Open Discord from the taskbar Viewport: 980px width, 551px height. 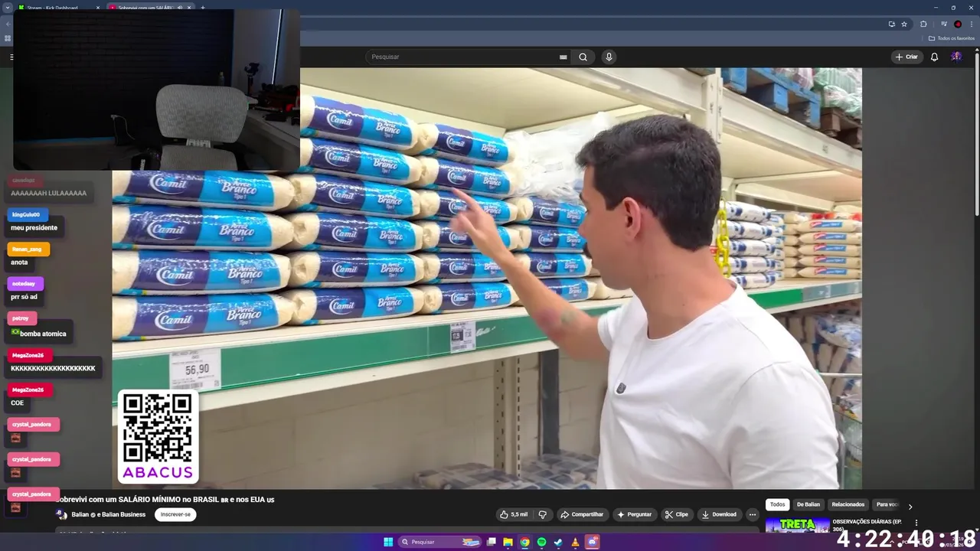coord(592,542)
